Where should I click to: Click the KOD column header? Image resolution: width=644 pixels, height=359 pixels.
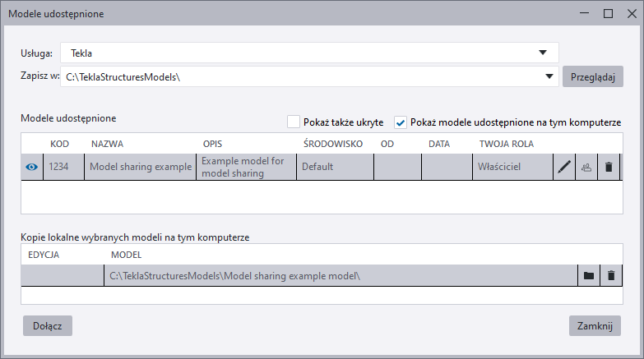tap(59, 144)
